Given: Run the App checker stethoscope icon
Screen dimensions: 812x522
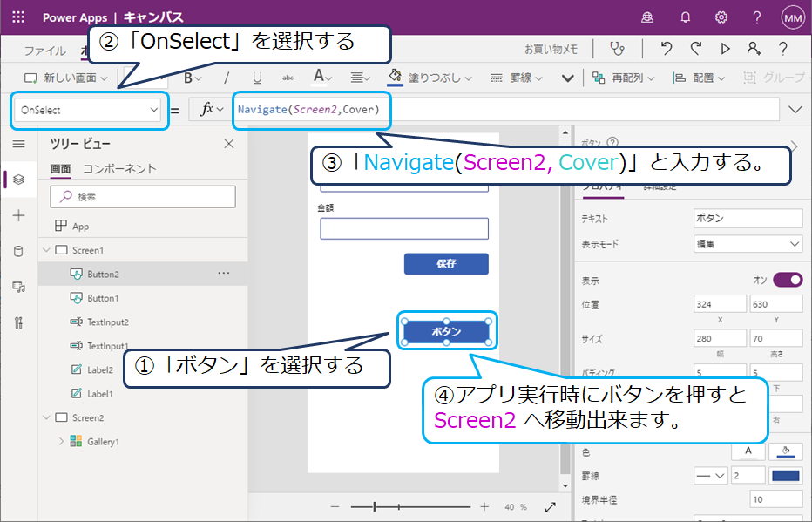Looking at the screenshot, I should 618,48.
